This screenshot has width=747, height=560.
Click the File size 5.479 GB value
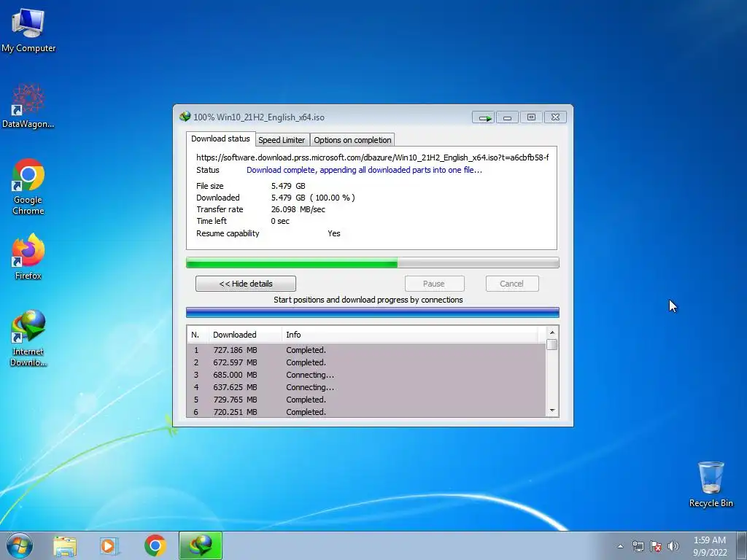click(288, 186)
